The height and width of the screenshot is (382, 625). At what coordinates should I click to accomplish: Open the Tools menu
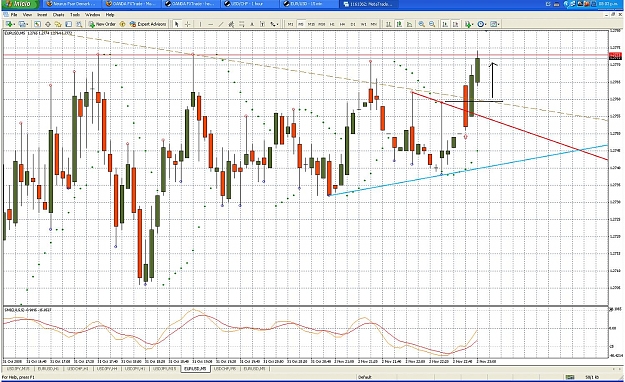pos(75,15)
